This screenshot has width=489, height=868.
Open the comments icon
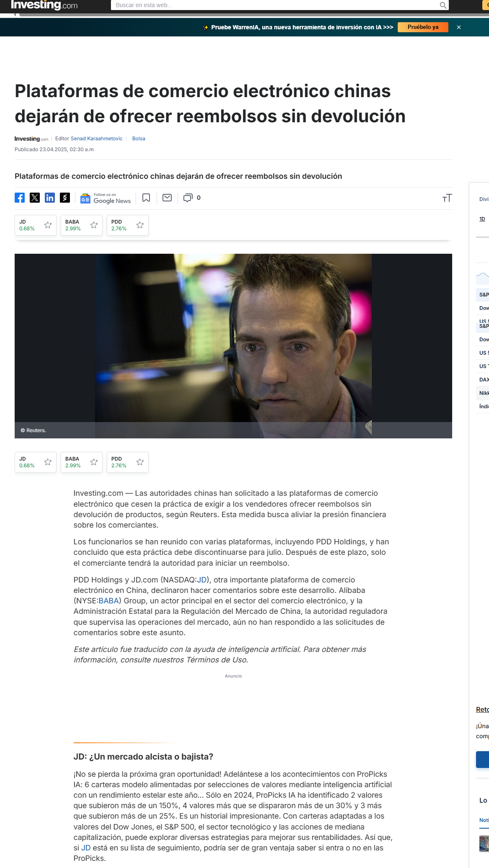(188, 198)
